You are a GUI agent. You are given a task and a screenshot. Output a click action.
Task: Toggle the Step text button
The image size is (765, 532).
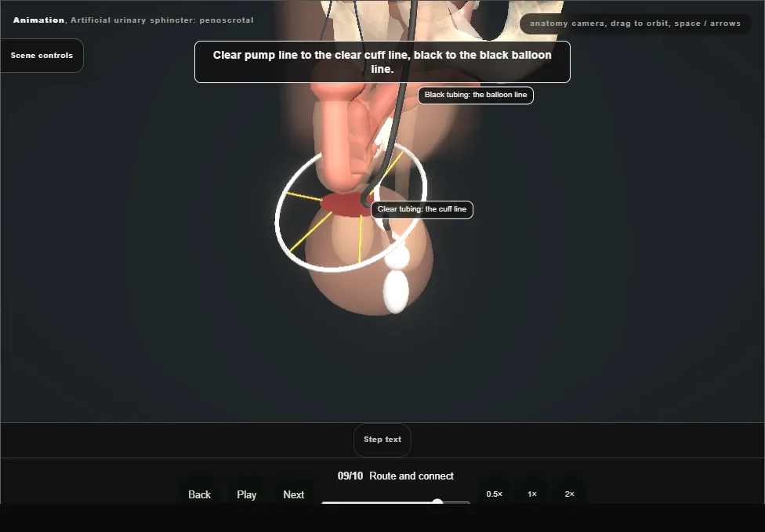(x=382, y=440)
